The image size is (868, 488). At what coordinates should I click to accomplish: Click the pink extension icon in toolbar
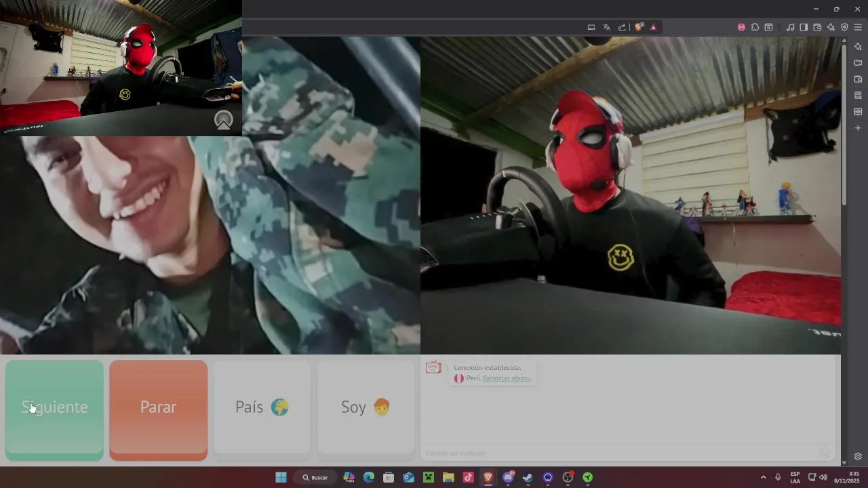coord(741,27)
